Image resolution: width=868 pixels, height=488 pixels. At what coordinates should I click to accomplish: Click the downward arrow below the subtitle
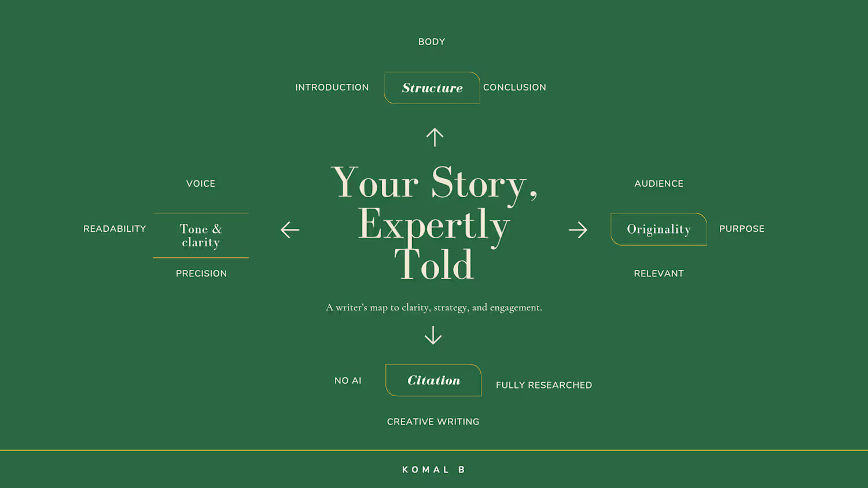[x=433, y=335]
